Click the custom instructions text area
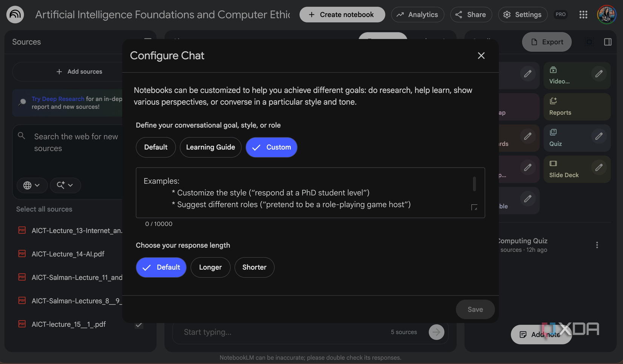This screenshot has width=623, height=364. coord(302,192)
